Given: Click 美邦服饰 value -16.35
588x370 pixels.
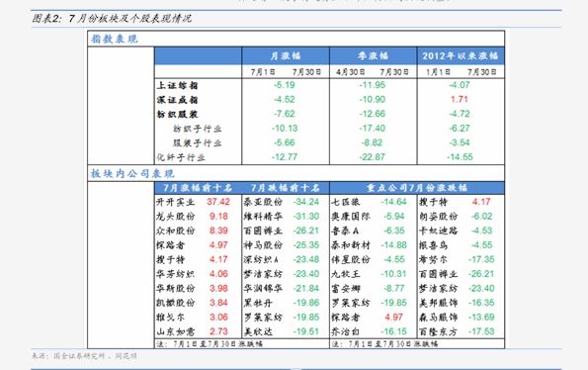Looking at the screenshot, I should [x=481, y=303].
